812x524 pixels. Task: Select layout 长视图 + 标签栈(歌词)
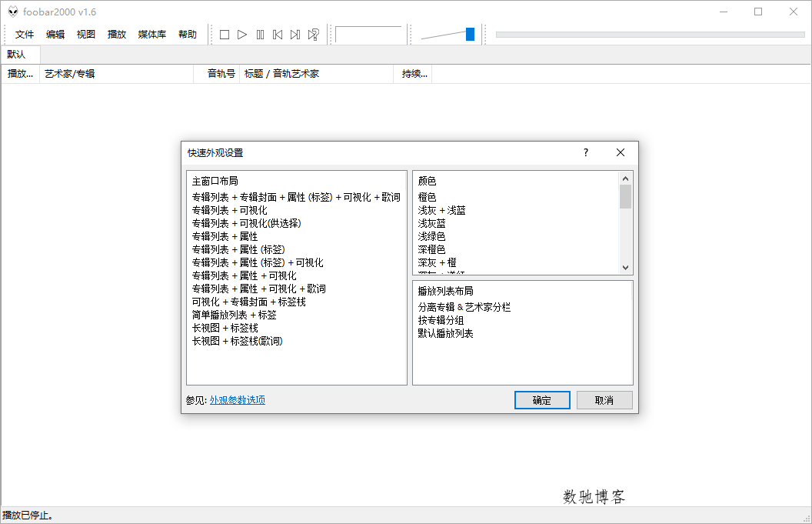(237, 341)
